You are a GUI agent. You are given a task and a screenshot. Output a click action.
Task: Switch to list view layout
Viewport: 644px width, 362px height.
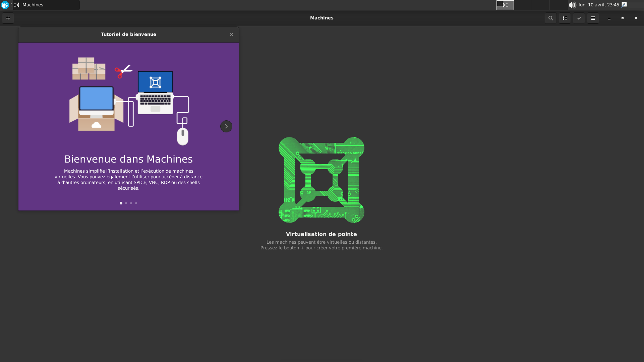pos(565,18)
